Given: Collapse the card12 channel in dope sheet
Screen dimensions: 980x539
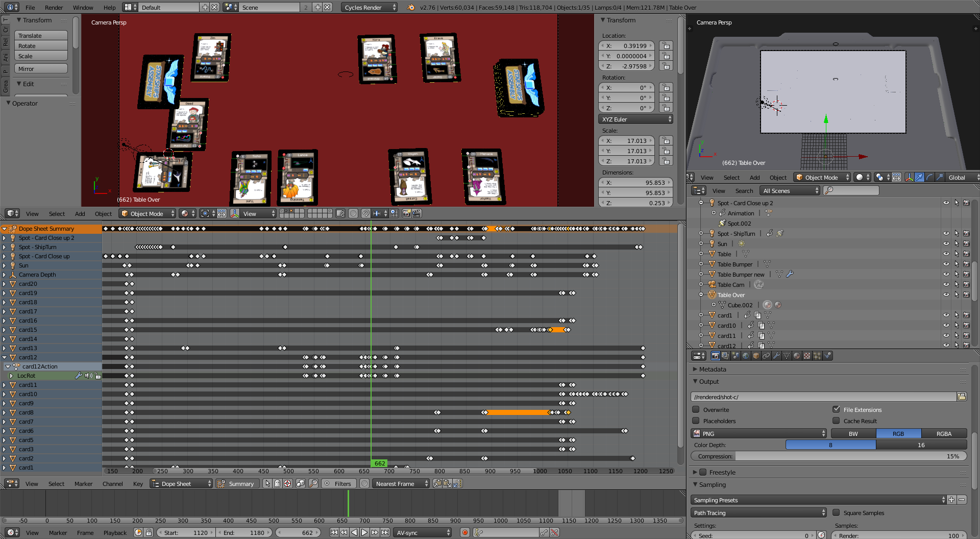Looking at the screenshot, I should pyautogui.click(x=5, y=357).
